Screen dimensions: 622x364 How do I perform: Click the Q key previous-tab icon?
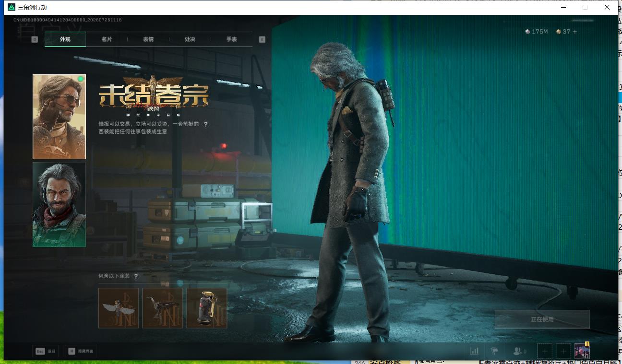(35, 39)
